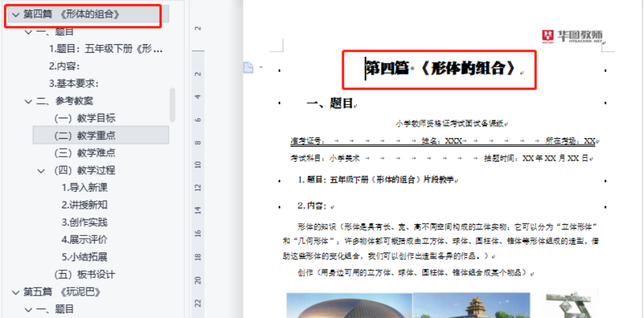
Task: Select the highlighted (二)教学重点 entry
Action: [x=85, y=136]
